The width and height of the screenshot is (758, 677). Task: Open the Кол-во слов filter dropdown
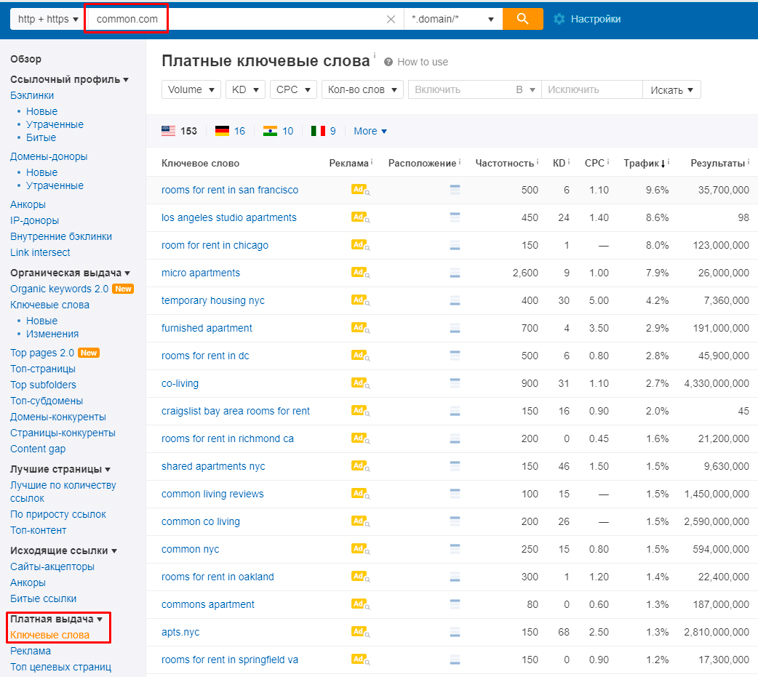(x=362, y=89)
